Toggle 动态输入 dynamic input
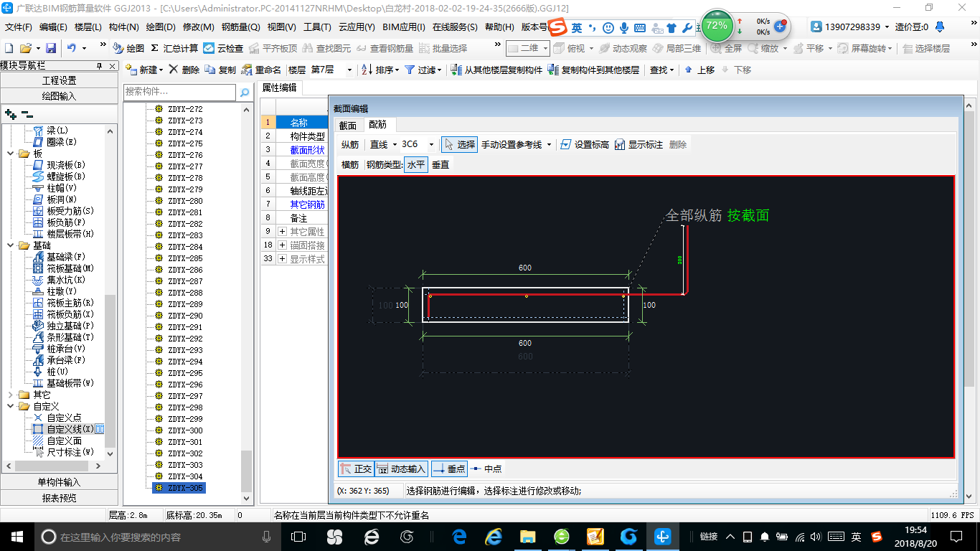980x551 pixels. 402,468
